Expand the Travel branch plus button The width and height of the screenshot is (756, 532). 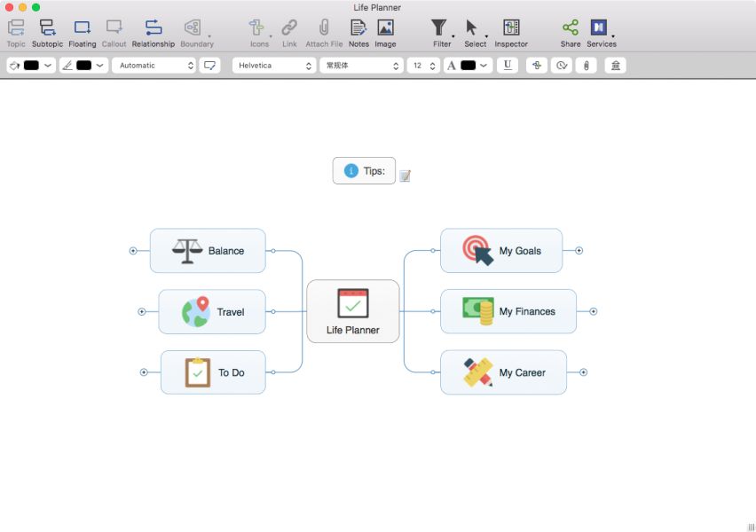(x=142, y=312)
